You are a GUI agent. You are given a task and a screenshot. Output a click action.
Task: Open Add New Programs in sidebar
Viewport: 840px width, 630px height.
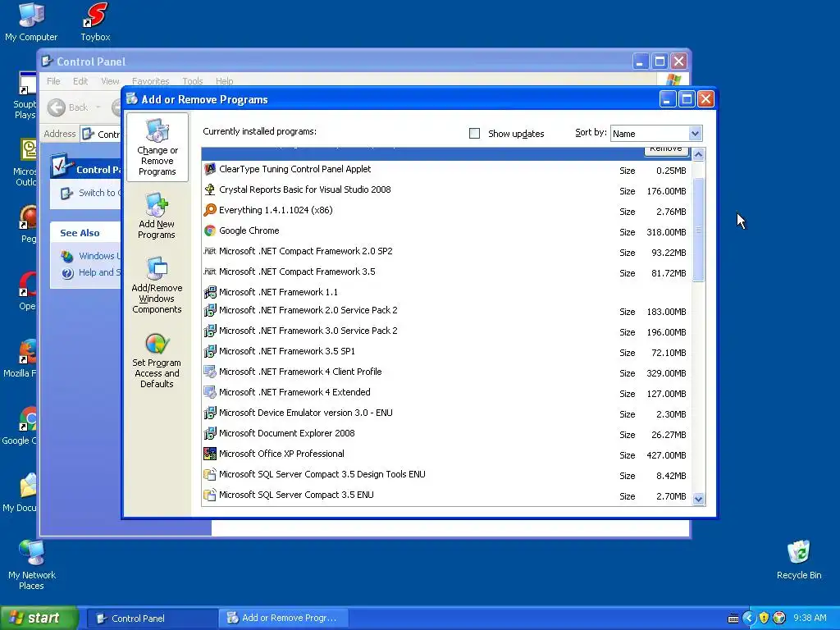[x=157, y=216]
